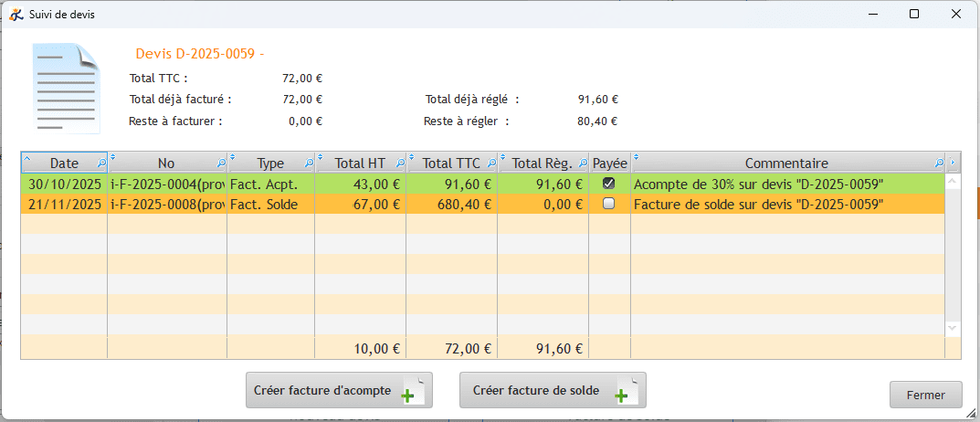Click the large document icon beside devis title
This screenshot has width=980, height=422.
[65, 89]
